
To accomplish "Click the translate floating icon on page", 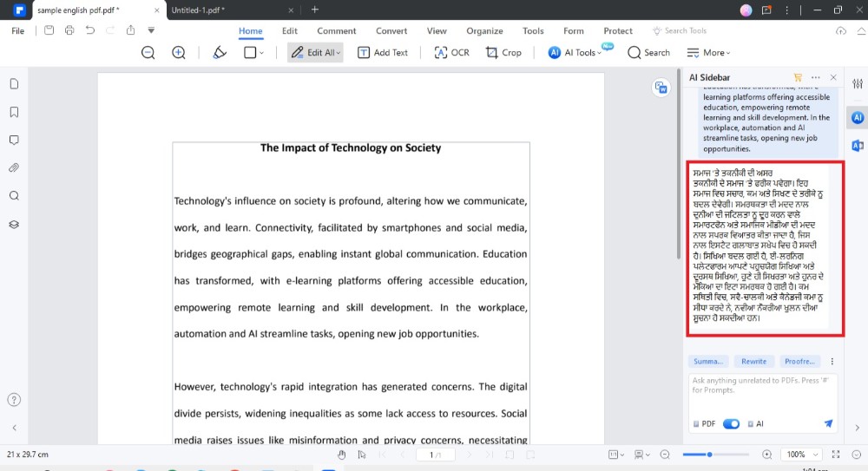I will pos(661,88).
